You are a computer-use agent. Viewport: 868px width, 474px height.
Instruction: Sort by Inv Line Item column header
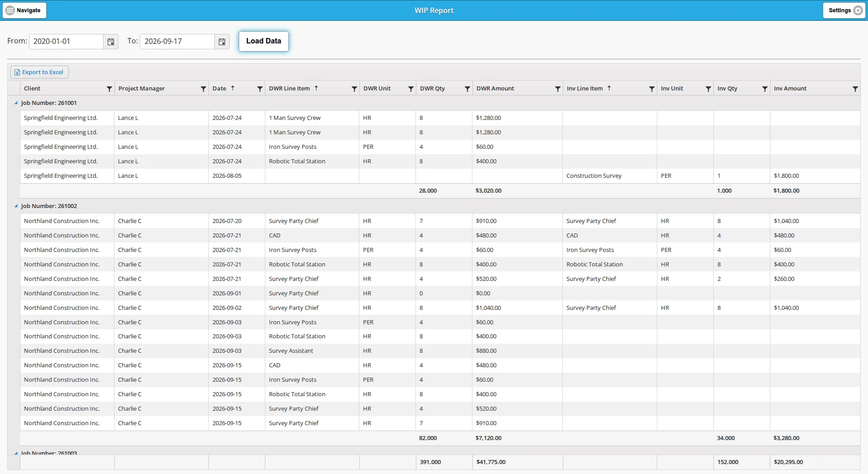(585, 89)
